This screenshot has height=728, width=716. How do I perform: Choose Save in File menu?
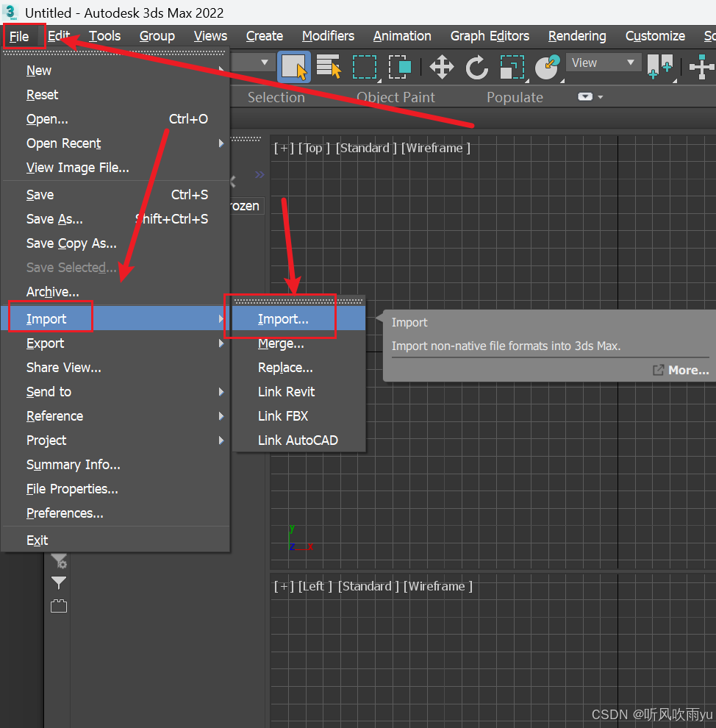(115, 195)
